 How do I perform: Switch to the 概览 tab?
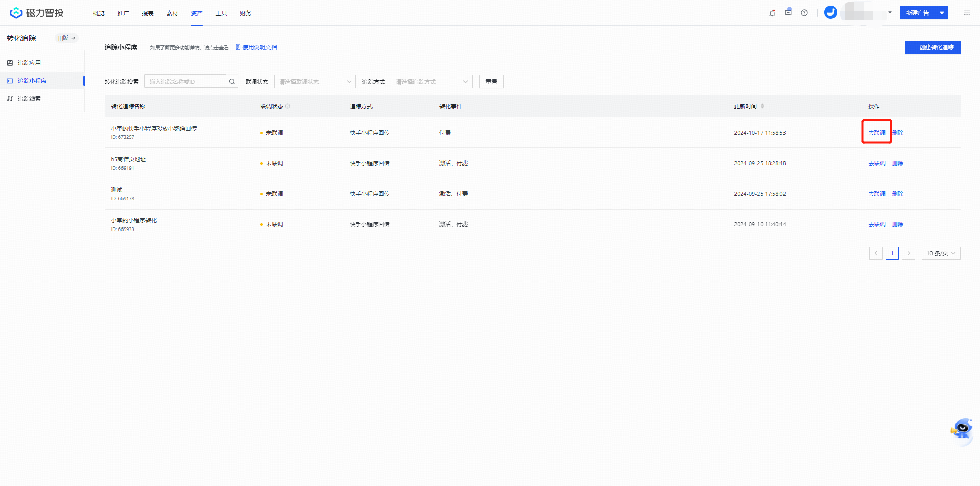(99, 13)
